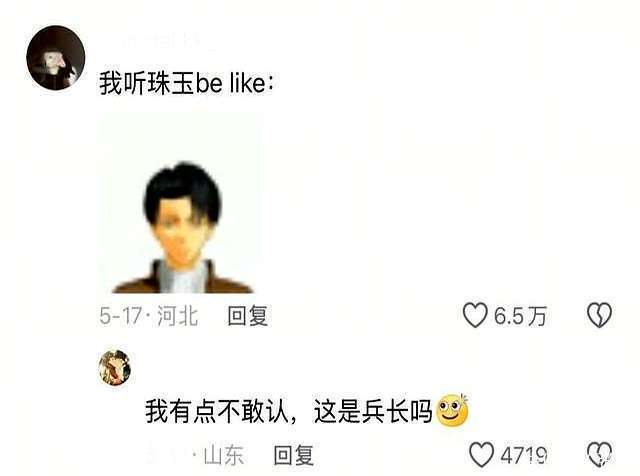Tap the 5-17 date label
This screenshot has height=476, width=640.
tap(120, 316)
